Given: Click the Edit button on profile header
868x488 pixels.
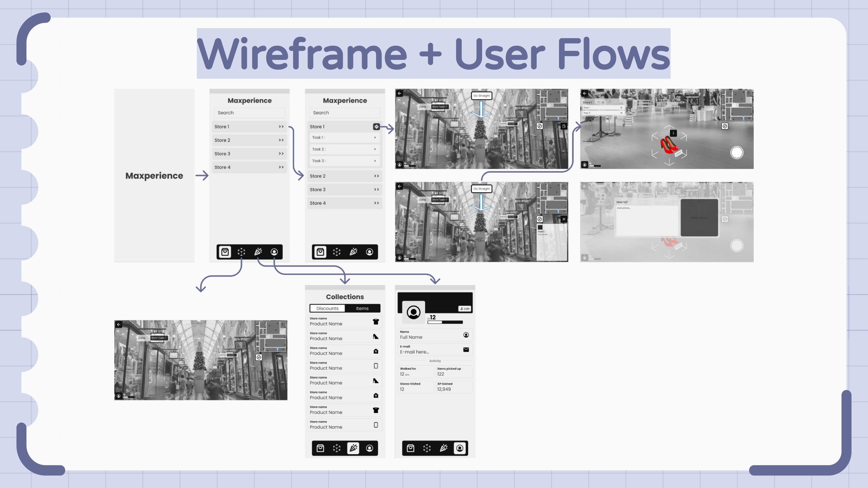Looking at the screenshot, I should click(x=465, y=308).
